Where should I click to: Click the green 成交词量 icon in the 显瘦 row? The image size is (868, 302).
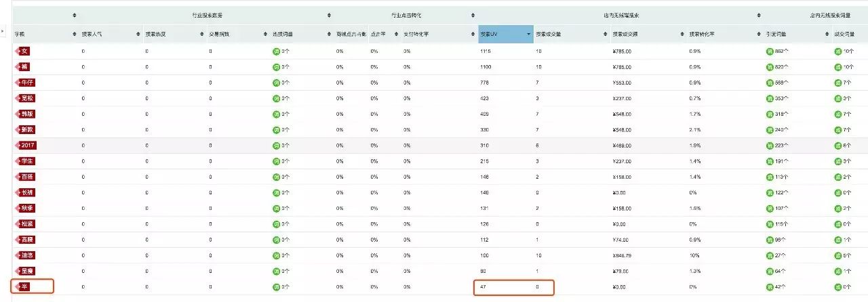click(838, 272)
